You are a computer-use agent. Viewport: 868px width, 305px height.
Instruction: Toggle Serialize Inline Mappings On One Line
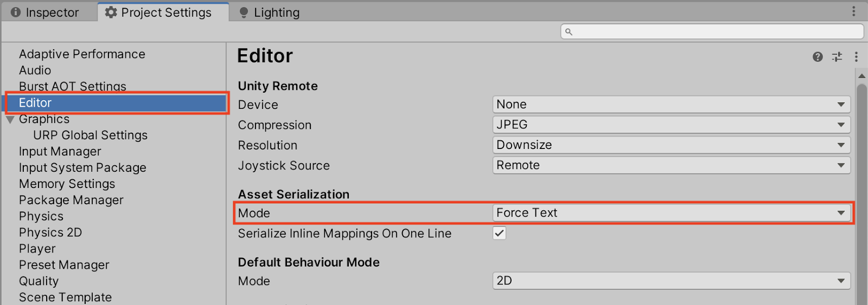499,233
